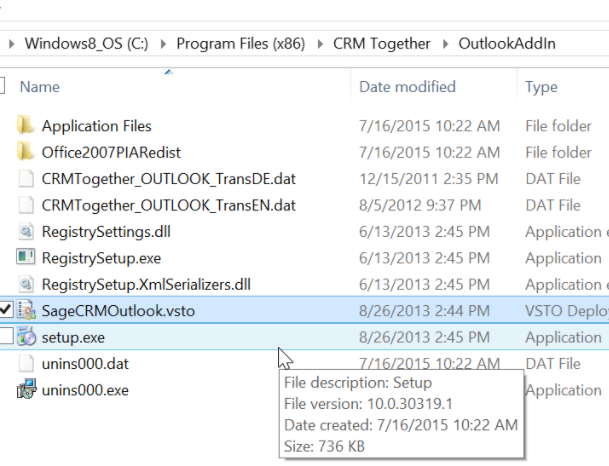Select the unins000.exe uninstaller icon
The width and height of the screenshot is (609, 466).
coord(26,389)
